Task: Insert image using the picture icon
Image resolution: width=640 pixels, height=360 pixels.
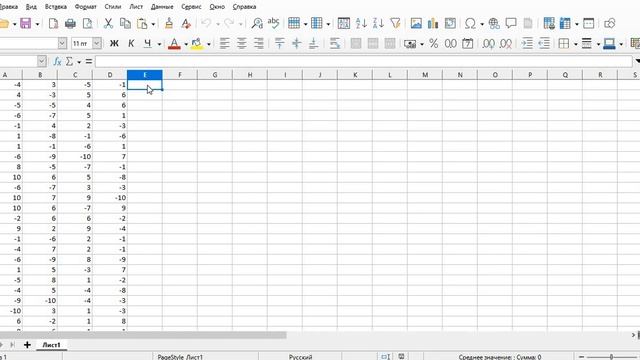Action: coord(416,23)
